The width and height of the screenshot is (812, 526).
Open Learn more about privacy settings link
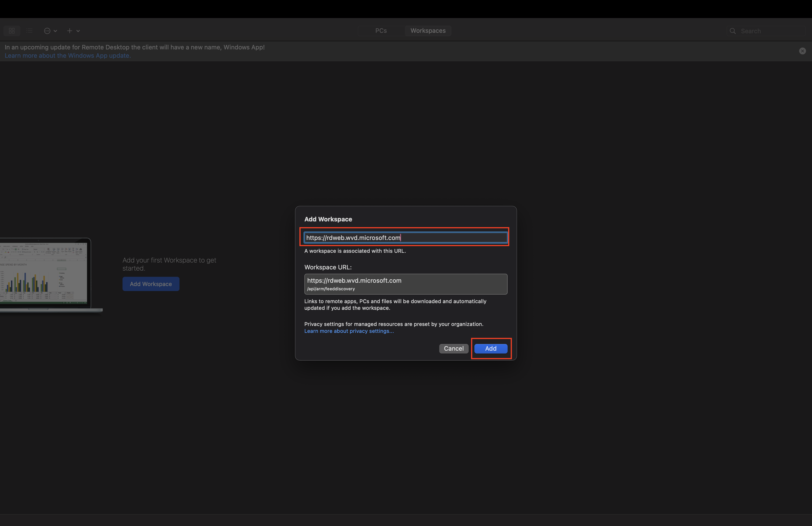(349, 331)
